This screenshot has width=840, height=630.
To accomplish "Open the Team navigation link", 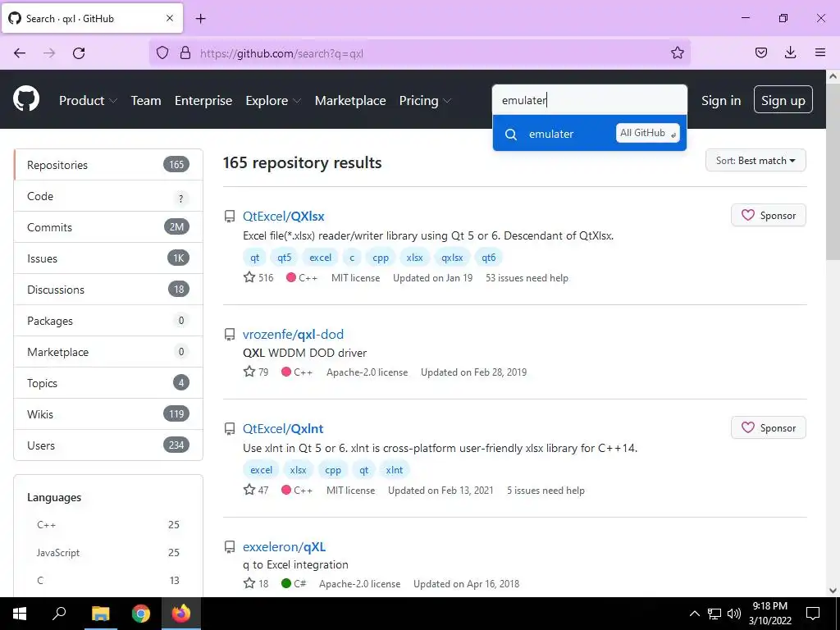I will [146, 100].
